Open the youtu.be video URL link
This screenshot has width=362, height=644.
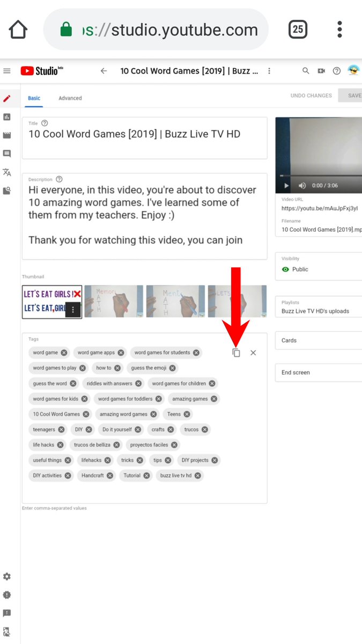click(x=320, y=208)
